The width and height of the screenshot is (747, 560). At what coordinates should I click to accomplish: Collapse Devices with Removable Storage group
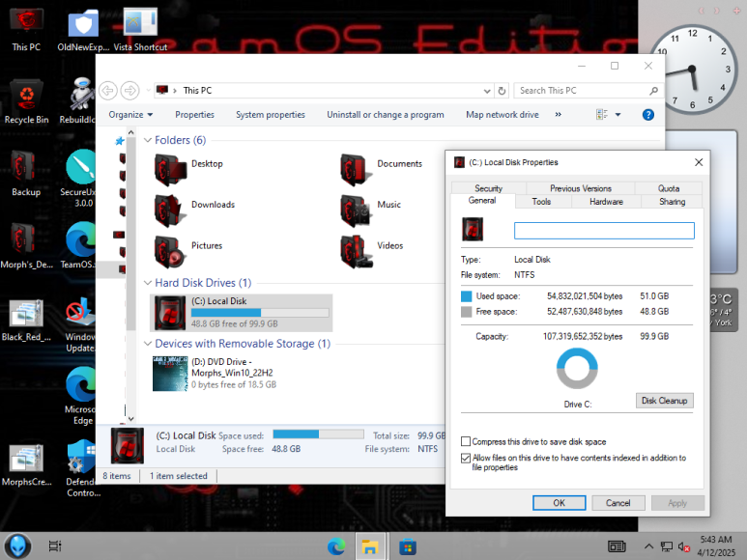(x=148, y=344)
